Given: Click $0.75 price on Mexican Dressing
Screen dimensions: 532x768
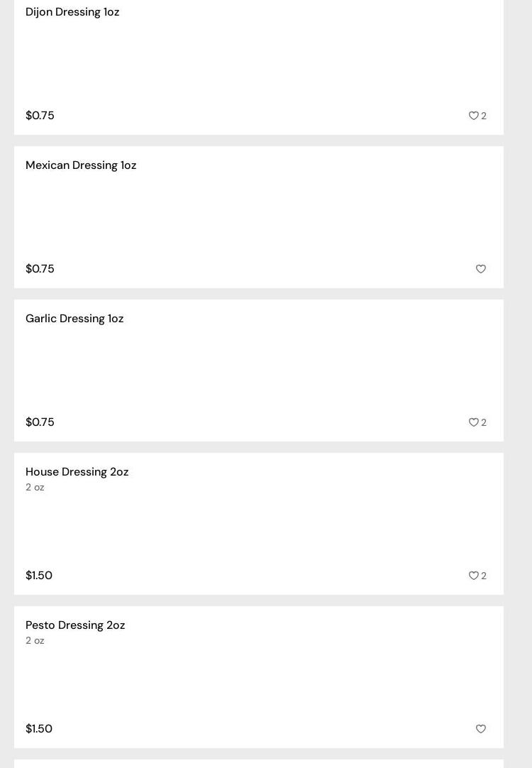Looking at the screenshot, I should point(40,269).
